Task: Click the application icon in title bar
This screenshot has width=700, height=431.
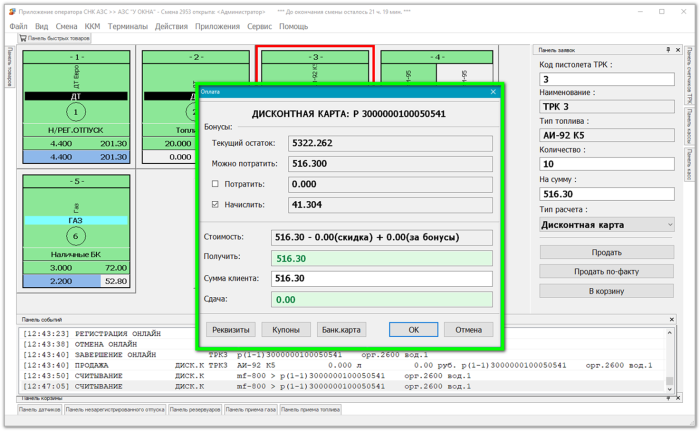Action: click(12, 12)
